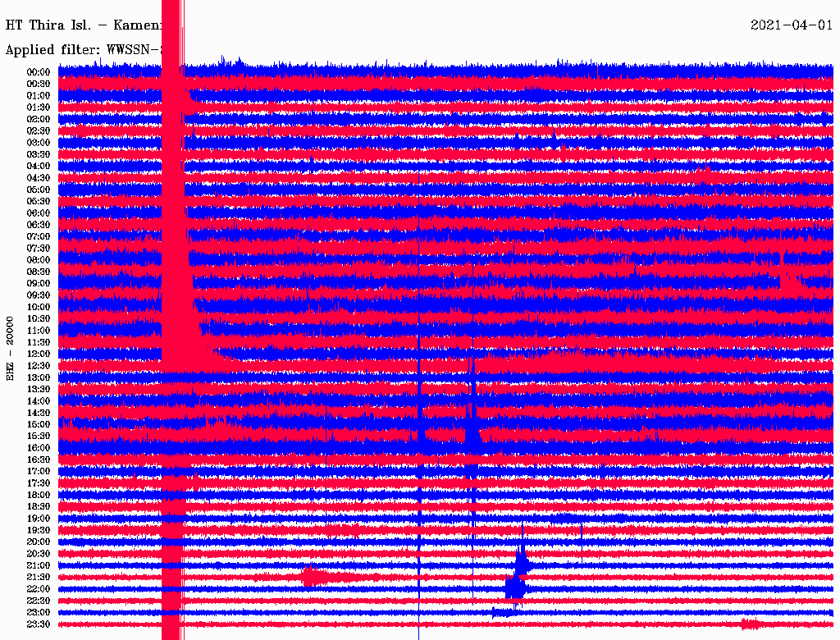Select the 20:00 time label
The height and width of the screenshot is (640, 840).
39,542
